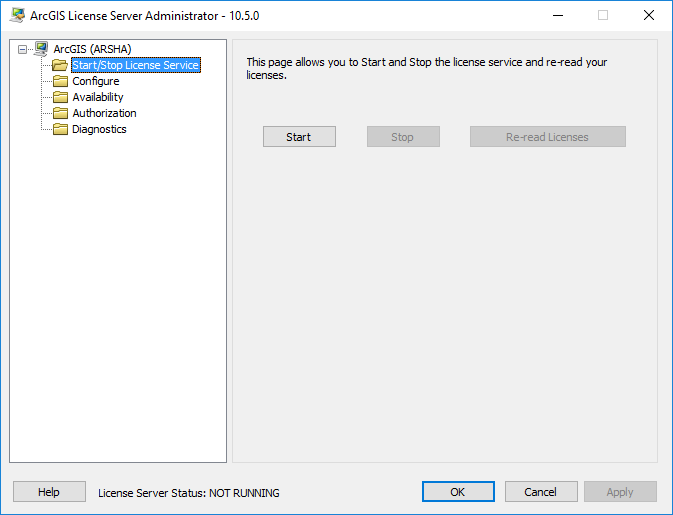The width and height of the screenshot is (673, 515).
Task: Click the open folder icon beside Start/Stop License Service
Action: pyautogui.click(x=60, y=65)
